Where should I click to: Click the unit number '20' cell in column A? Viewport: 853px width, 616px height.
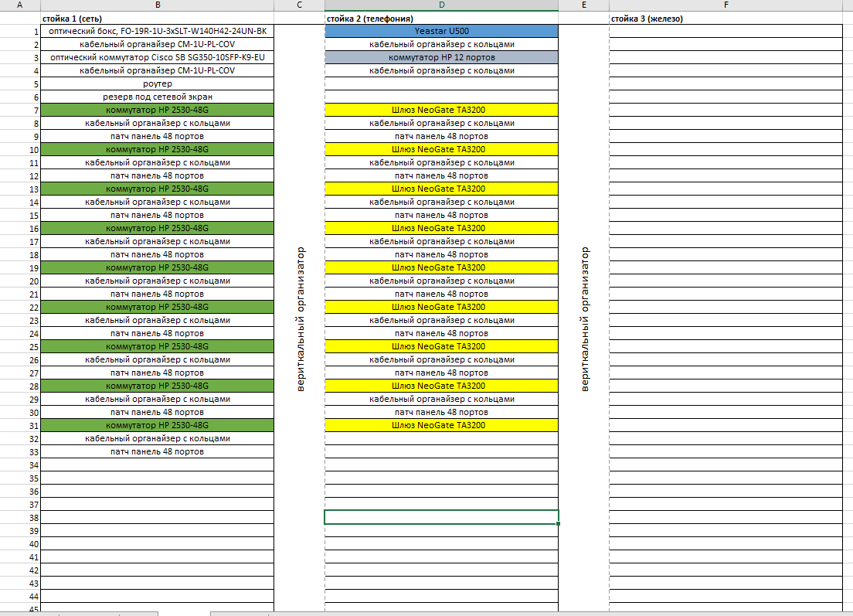(x=20, y=281)
